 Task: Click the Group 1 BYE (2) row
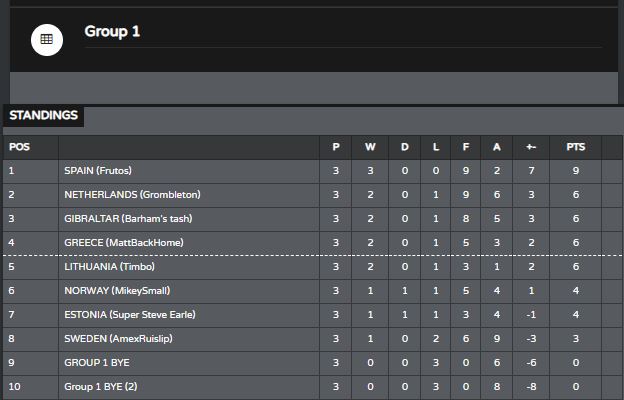pyautogui.click(x=312, y=386)
